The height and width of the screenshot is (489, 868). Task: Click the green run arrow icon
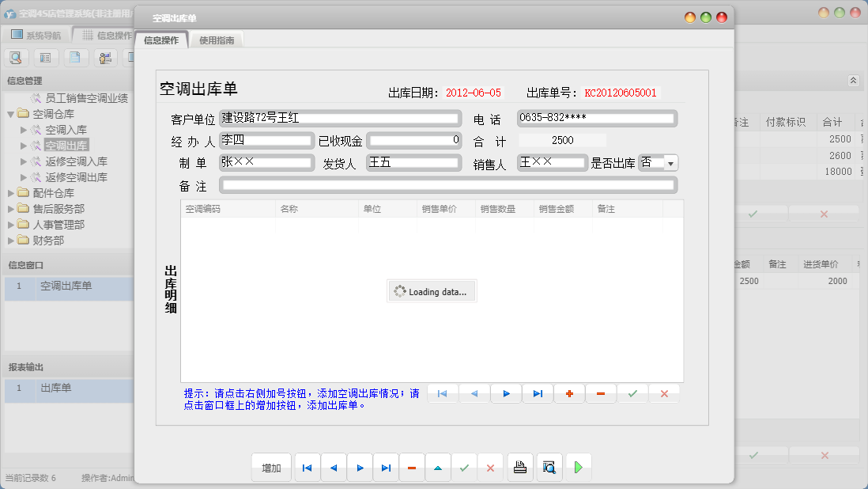pos(578,467)
